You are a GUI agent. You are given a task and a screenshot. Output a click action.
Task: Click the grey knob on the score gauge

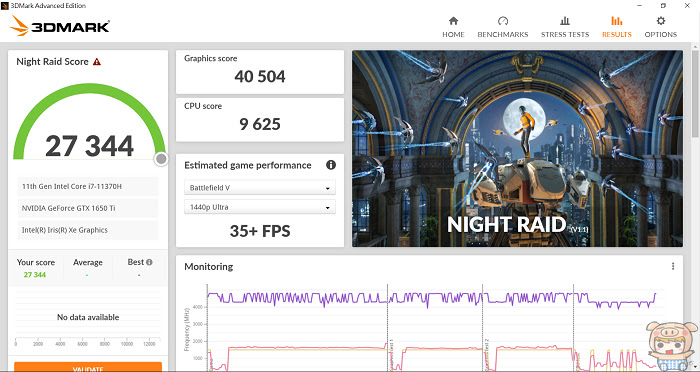(161, 159)
